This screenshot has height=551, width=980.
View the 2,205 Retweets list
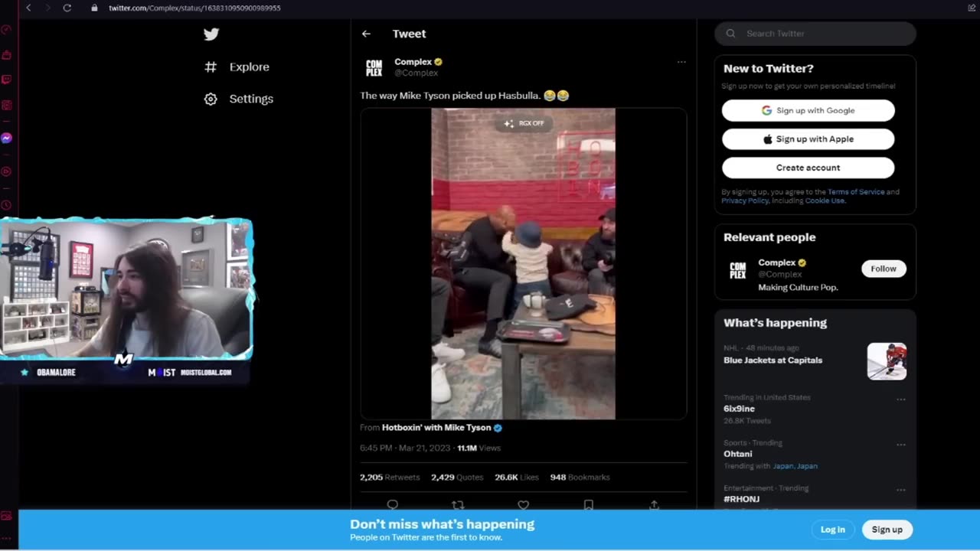(390, 478)
